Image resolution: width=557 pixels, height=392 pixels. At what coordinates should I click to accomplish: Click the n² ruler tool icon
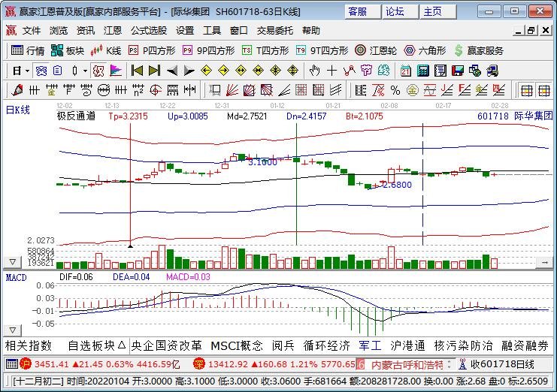point(138,90)
